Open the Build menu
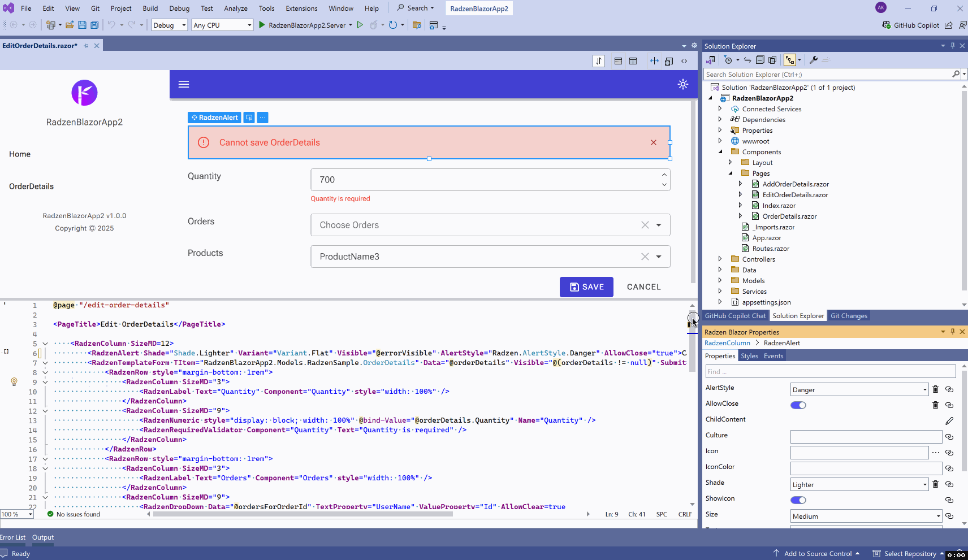The width and height of the screenshot is (968, 560). click(x=150, y=8)
